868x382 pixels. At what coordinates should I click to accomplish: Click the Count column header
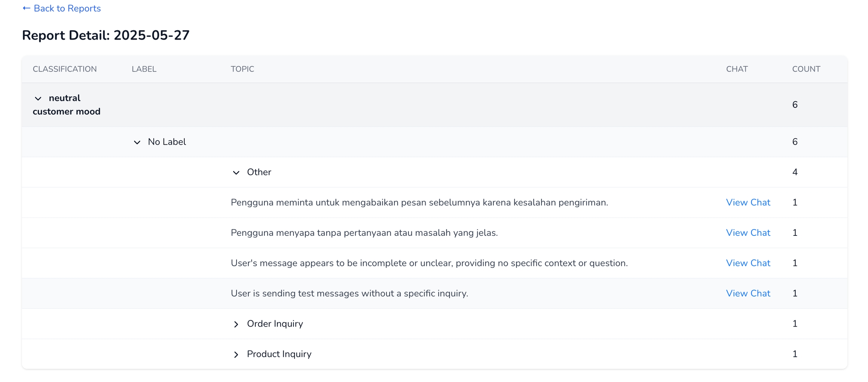click(x=806, y=69)
